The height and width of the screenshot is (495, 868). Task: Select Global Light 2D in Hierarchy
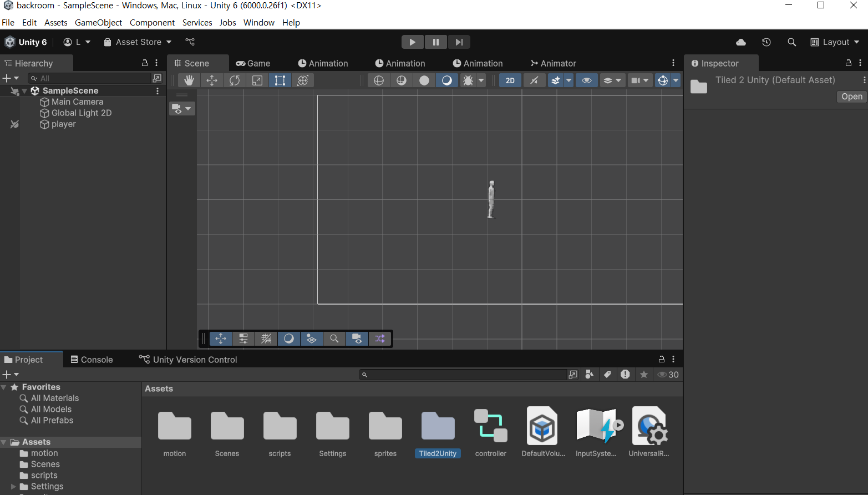pos(82,113)
